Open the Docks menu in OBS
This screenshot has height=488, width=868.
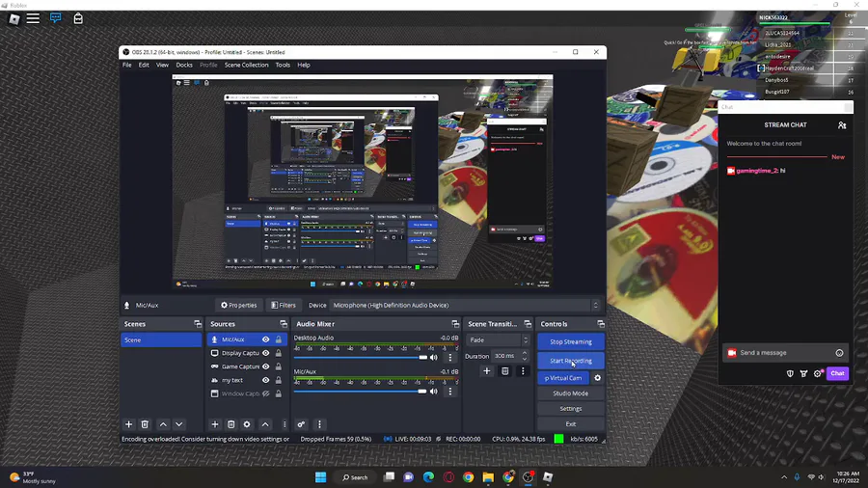[184, 65]
